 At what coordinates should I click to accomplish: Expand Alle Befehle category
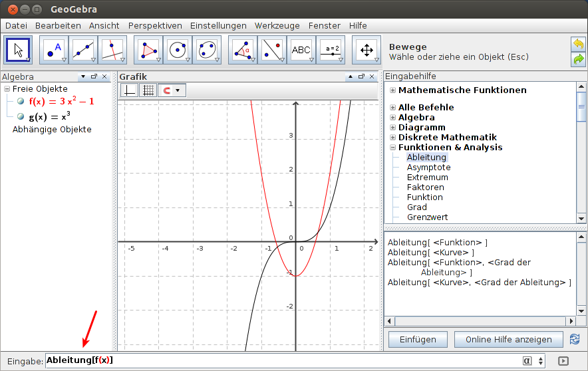click(x=392, y=108)
